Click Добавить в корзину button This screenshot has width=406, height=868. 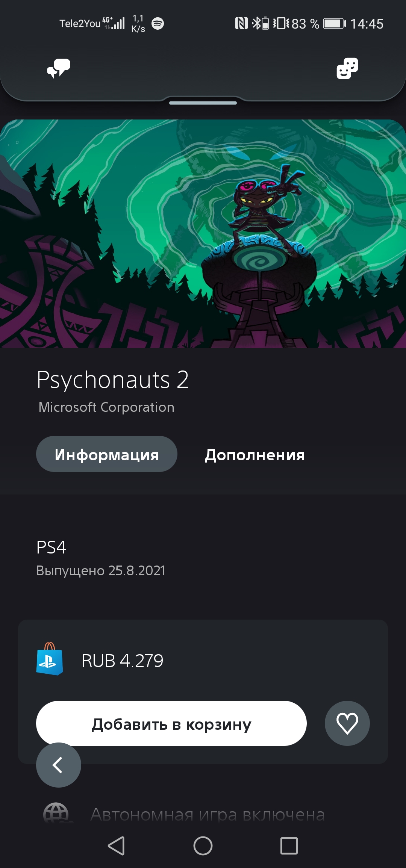pyautogui.click(x=171, y=723)
